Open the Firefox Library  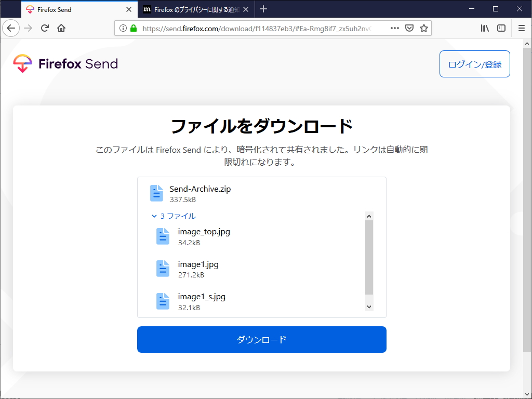pyautogui.click(x=485, y=28)
